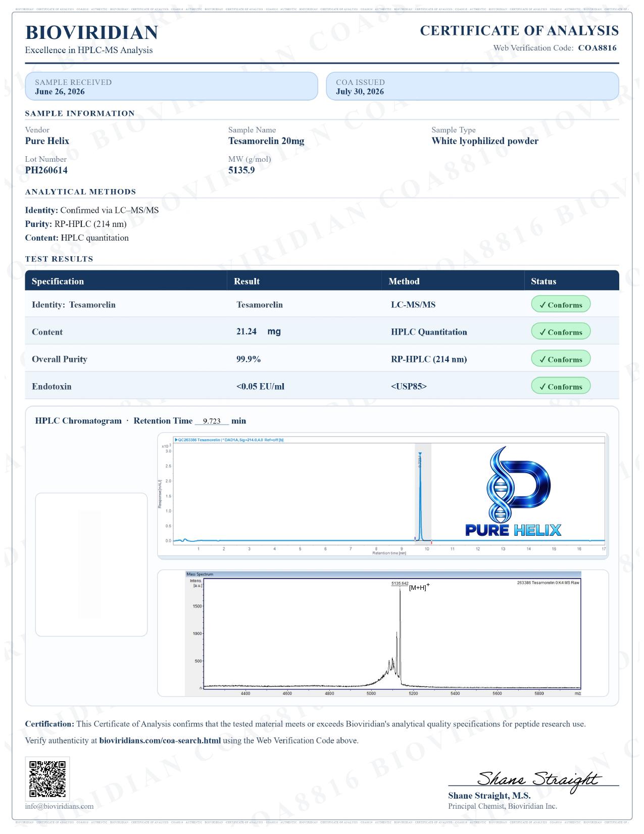
Task: Click the sample received date June 26, 2026
Action: pyautogui.click(x=60, y=91)
